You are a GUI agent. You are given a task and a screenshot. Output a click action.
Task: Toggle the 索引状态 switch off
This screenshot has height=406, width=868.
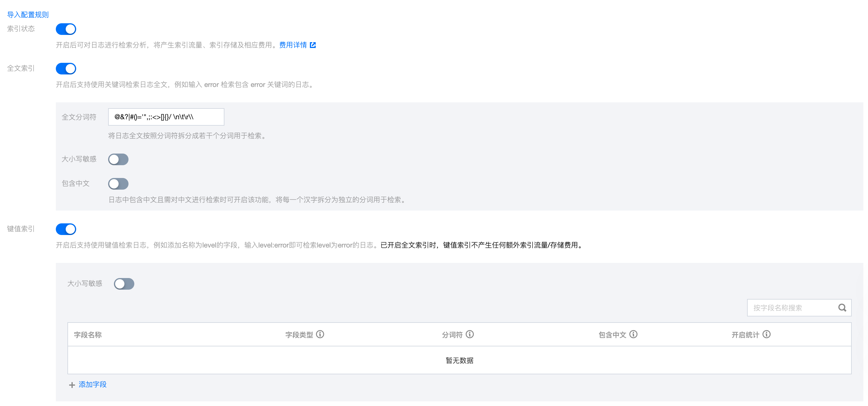point(66,29)
